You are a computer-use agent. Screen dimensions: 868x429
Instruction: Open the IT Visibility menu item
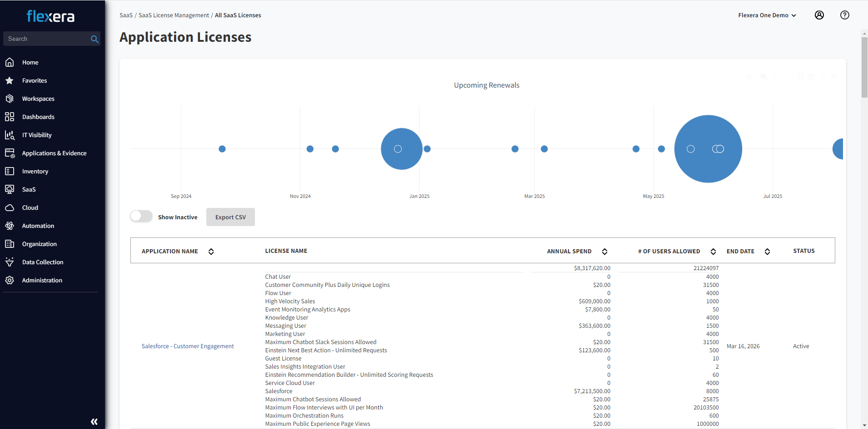[x=37, y=135]
